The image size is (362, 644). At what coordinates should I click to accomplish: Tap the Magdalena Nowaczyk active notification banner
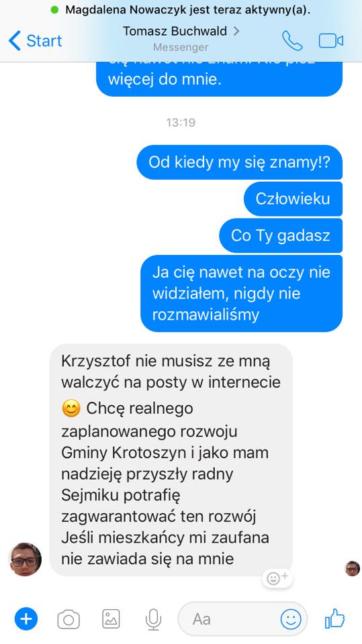point(181,10)
